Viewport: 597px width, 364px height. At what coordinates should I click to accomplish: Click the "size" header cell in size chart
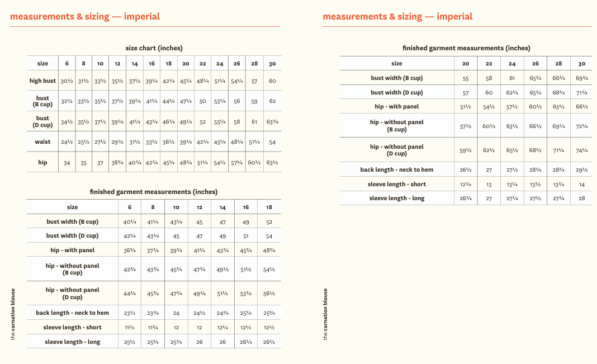[x=42, y=64]
